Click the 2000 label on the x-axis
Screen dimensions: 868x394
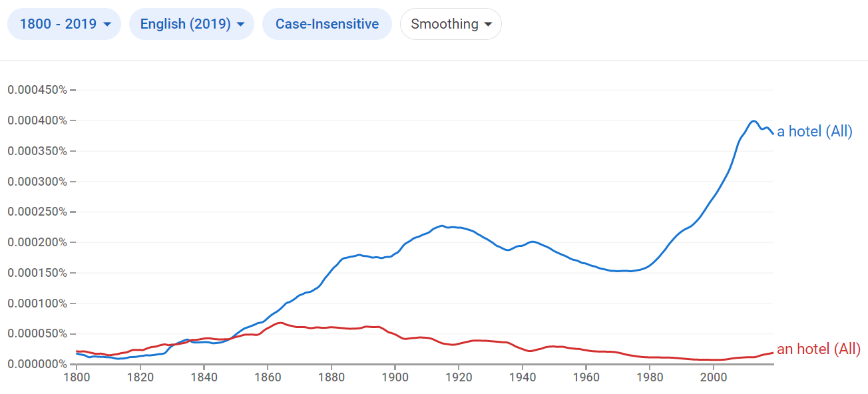pyautogui.click(x=714, y=377)
